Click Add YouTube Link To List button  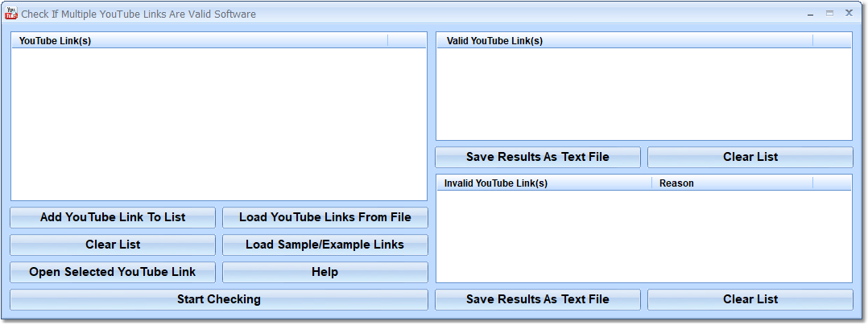pyautogui.click(x=113, y=217)
